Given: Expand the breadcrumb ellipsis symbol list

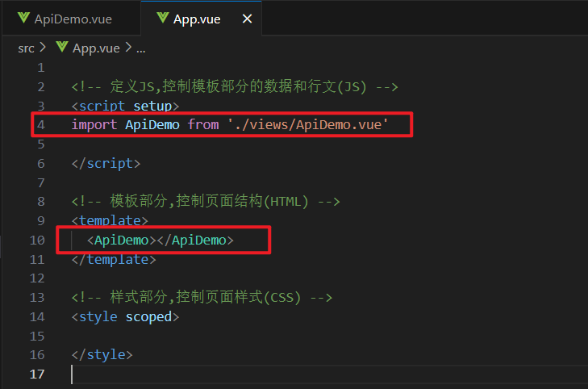Looking at the screenshot, I should coord(140,48).
